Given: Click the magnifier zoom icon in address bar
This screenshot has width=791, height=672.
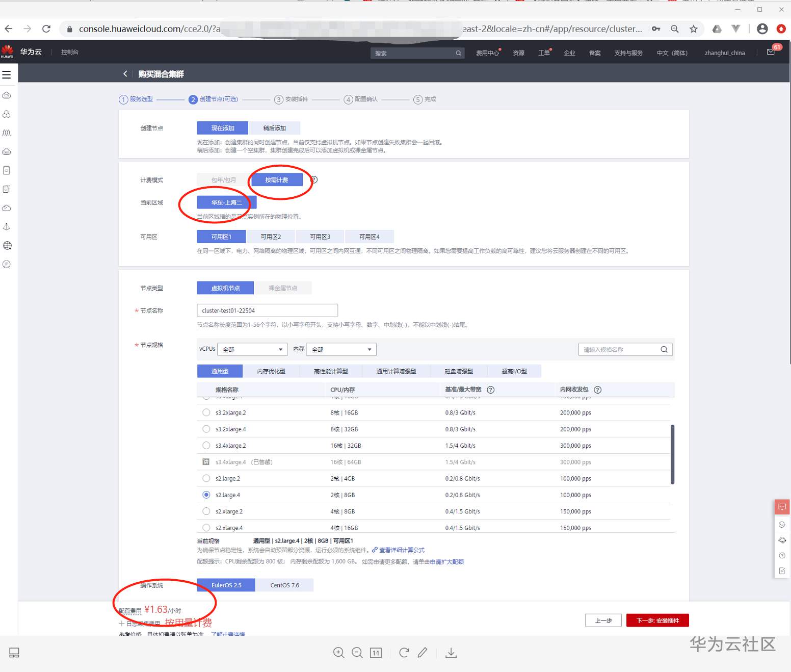Looking at the screenshot, I should pyautogui.click(x=675, y=29).
